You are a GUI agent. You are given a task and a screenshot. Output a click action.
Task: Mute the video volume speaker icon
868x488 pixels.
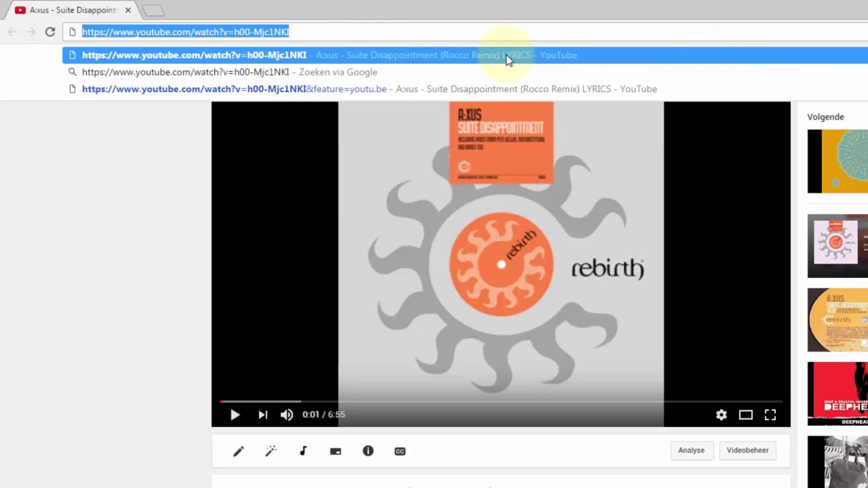(287, 415)
